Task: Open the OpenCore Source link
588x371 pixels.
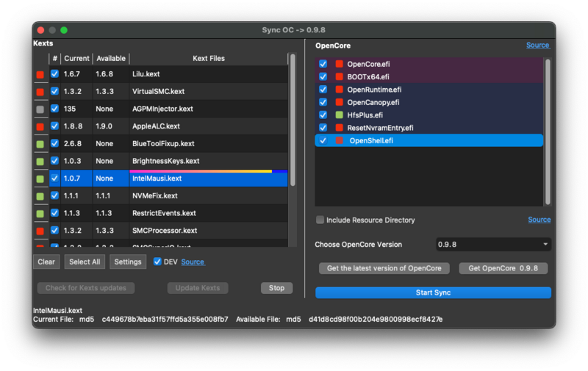Action: click(537, 46)
